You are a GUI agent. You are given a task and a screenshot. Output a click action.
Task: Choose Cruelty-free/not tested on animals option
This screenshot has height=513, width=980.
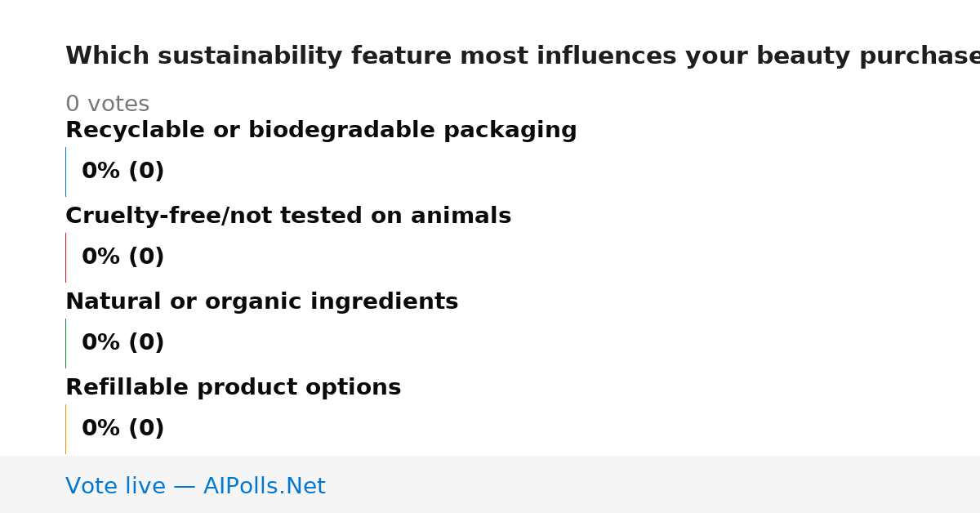point(288,216)
